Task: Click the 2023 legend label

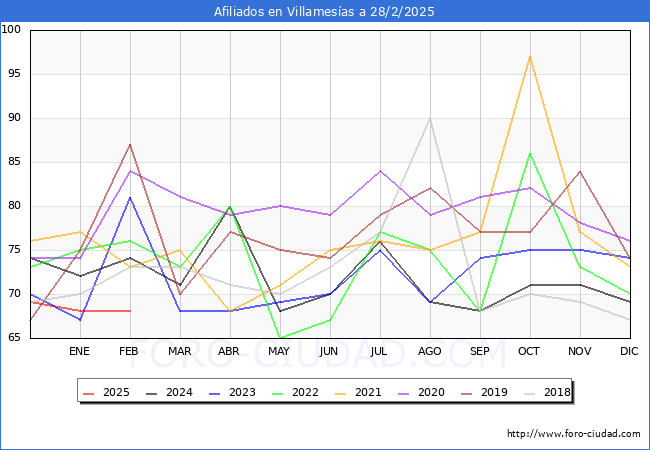Action: (x=242, y=392)
